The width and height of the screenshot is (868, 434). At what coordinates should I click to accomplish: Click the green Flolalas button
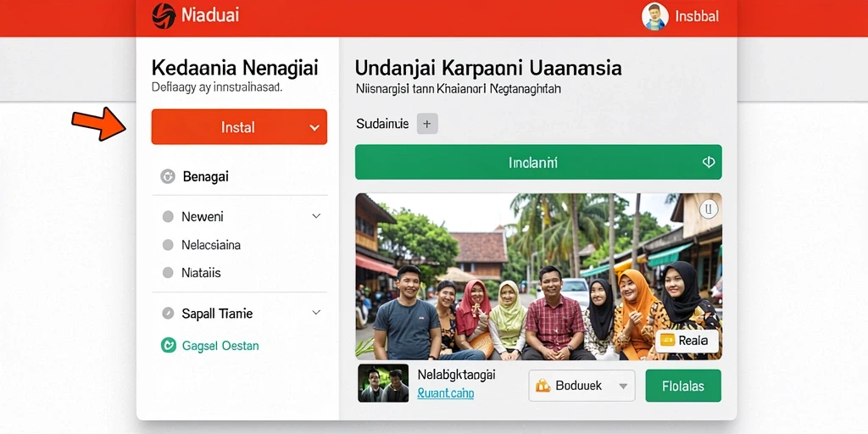(x=683, y=386)
